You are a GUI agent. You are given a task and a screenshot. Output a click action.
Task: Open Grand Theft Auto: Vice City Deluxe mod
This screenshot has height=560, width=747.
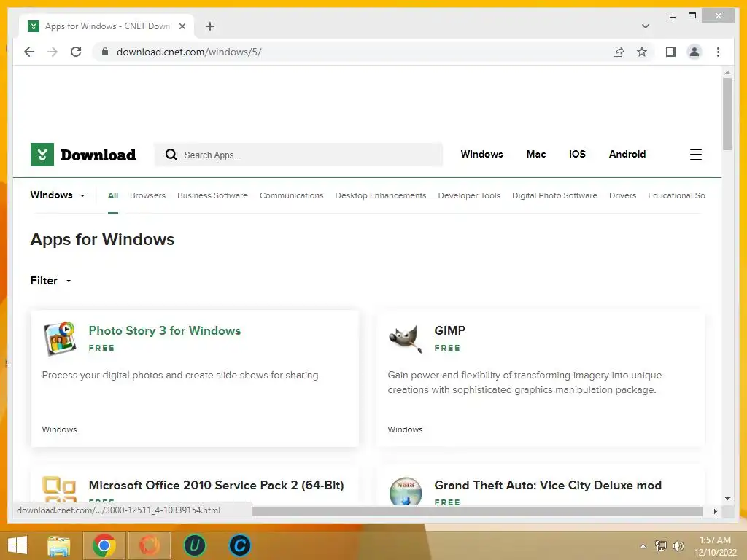coord(548,485)
